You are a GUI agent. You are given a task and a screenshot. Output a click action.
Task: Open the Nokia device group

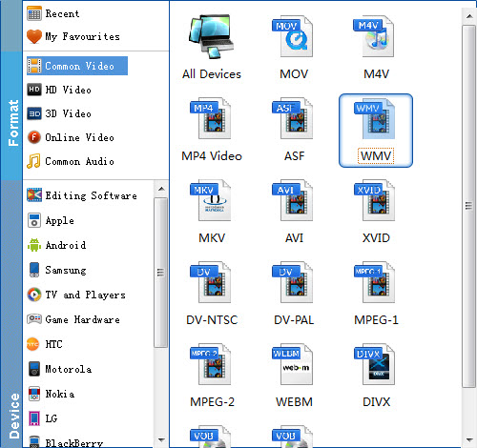click(x=51, y=394)
